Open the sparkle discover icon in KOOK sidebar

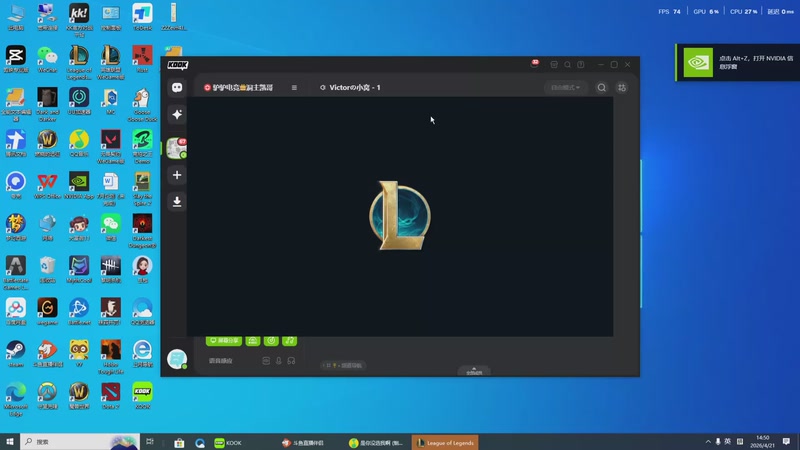(177, 114)
